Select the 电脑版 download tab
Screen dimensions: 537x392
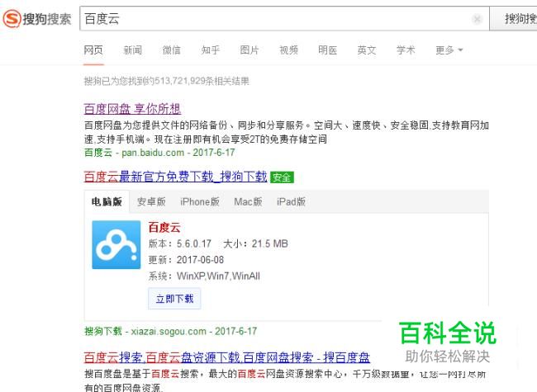pyautogui.click(x=107, y=202)
